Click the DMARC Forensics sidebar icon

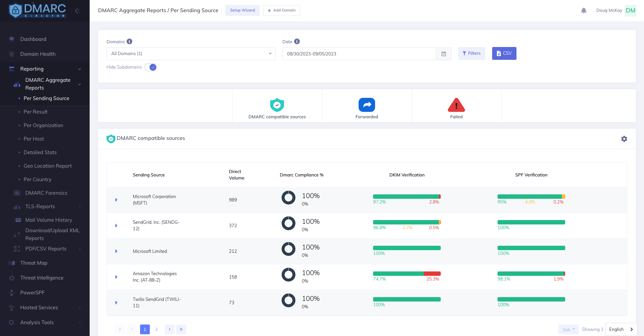(x=17, y=193)
